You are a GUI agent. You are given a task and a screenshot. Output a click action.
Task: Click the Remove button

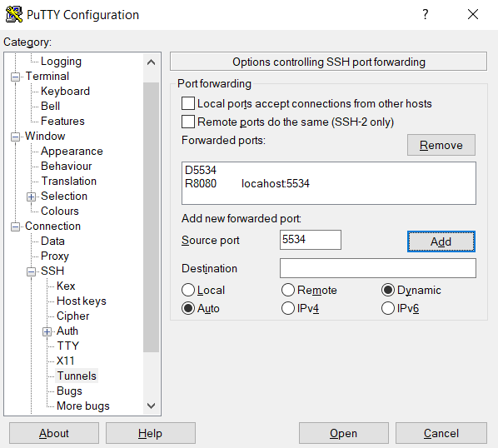point(441,145)
